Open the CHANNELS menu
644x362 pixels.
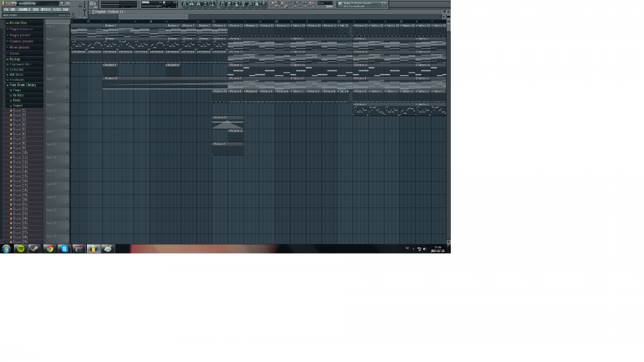click(24, 9)
